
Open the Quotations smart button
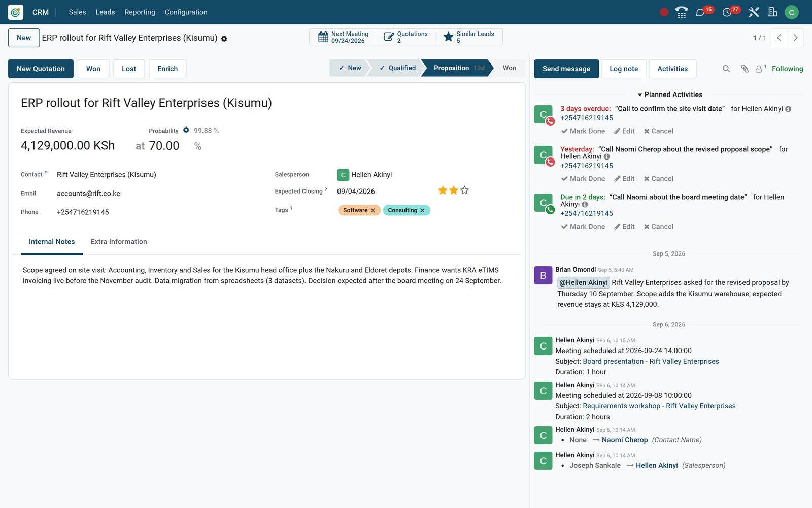(406, 37)
